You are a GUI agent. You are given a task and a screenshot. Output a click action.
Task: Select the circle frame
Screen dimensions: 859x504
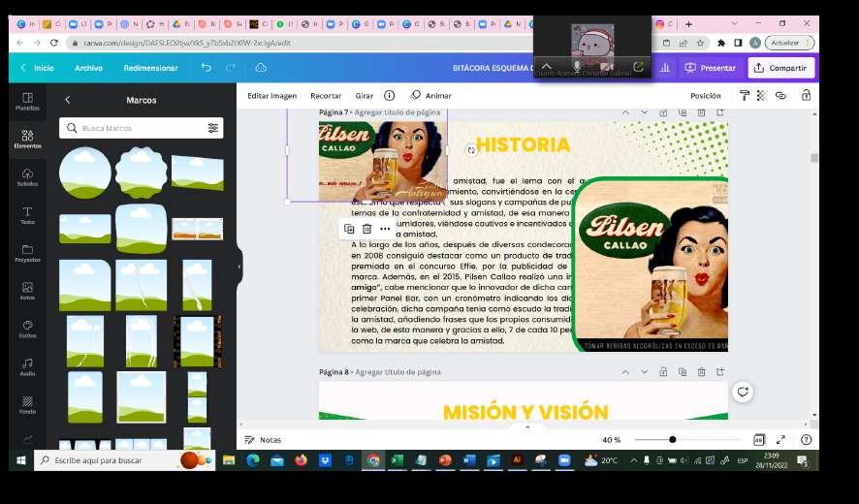(85, 173)
